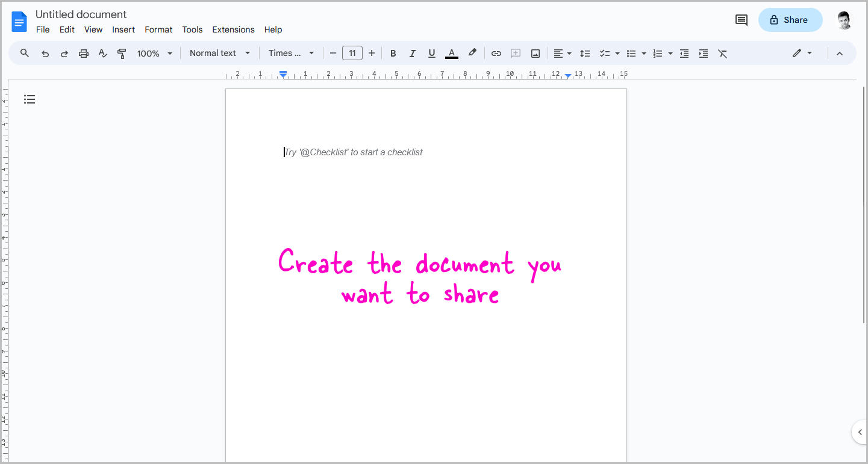Open the comment history icon
Viewport: 868px width, 464px height.
[742, 20]
